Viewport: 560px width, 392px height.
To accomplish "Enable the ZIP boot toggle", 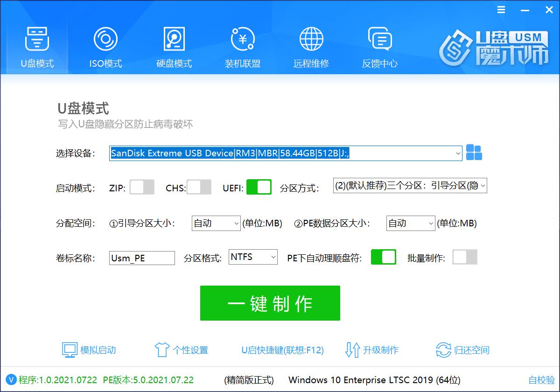I will coord(142,187).
